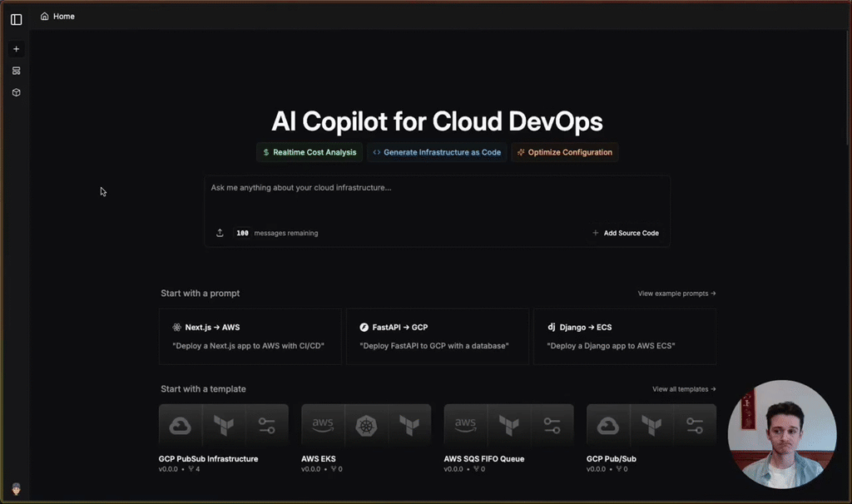
Task: Click the Terraform icon on the AWS SQS FIFO Queue card
Action: (508, 425)
